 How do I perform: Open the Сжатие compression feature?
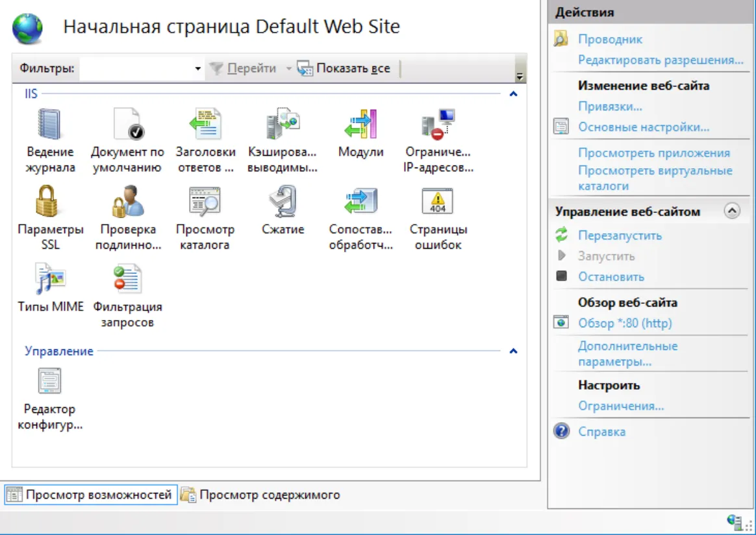283,210
